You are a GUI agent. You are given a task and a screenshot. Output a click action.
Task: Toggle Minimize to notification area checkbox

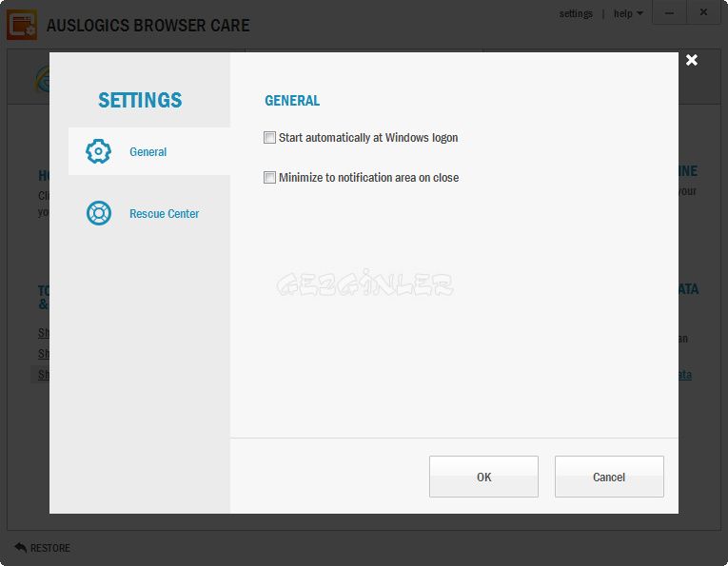(269, 177)
